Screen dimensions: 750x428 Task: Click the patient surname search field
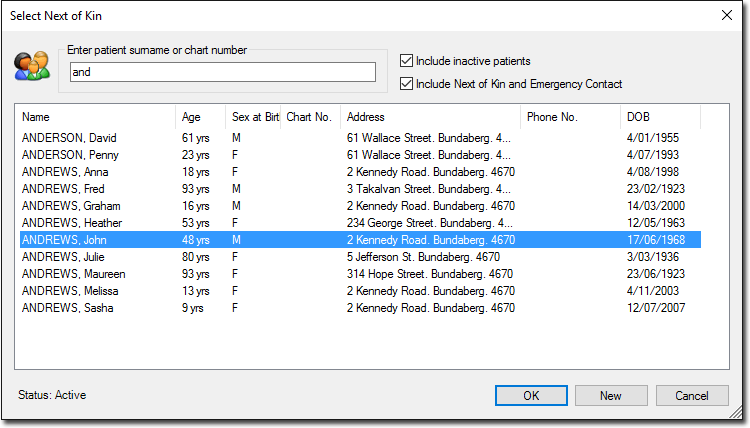click(x=222, y=72)
